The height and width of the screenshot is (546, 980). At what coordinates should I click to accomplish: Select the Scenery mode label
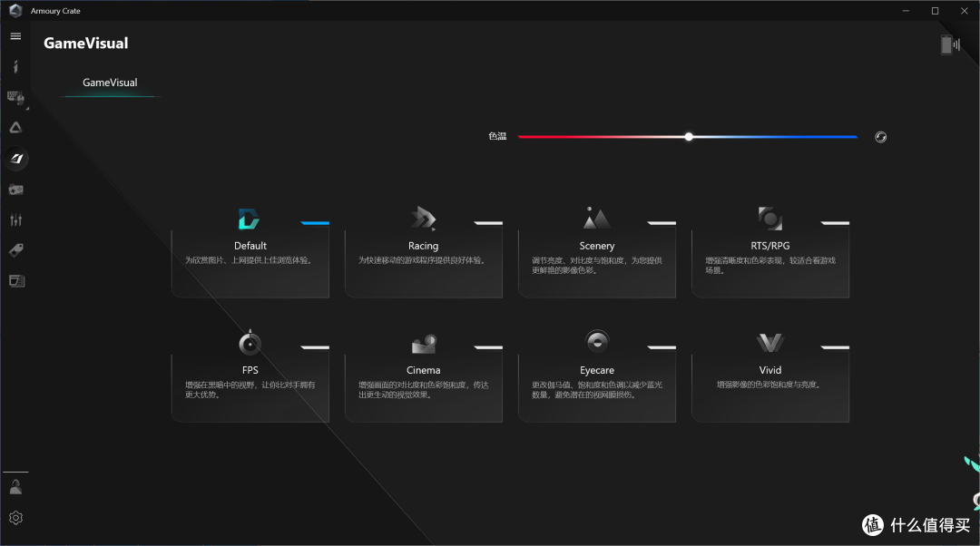597,246
